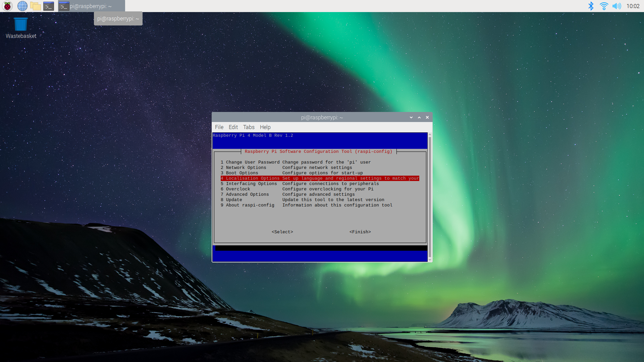Viewport: 644px width, 362px height.
Task: Click the terminal window title bar
Action: [322, 117]
